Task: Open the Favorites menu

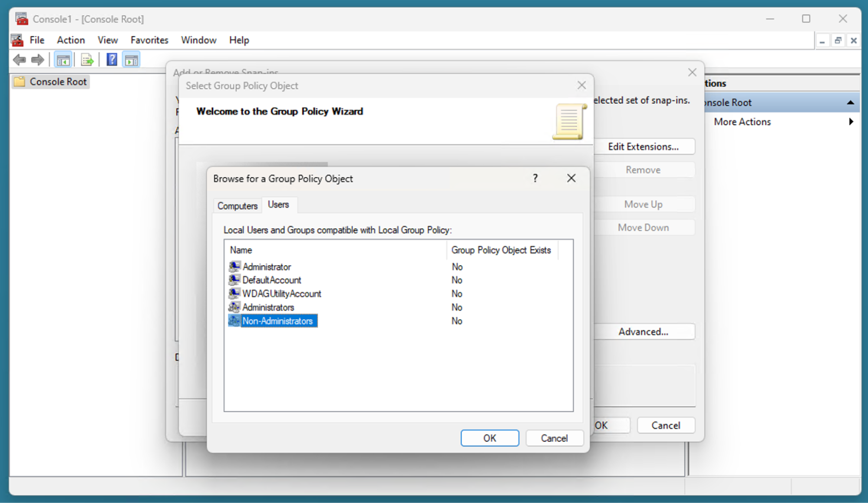Action: (x=149, y=40)
